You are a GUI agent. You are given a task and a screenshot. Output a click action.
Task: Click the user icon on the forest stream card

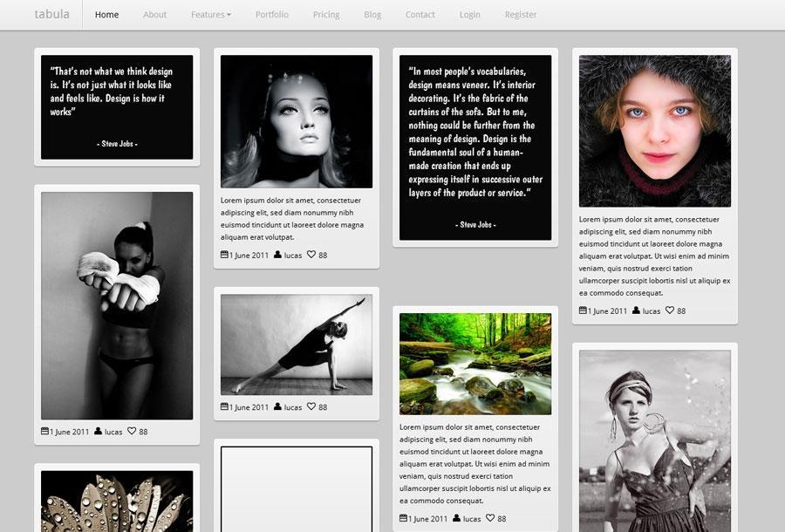click(x=456, y=518)
